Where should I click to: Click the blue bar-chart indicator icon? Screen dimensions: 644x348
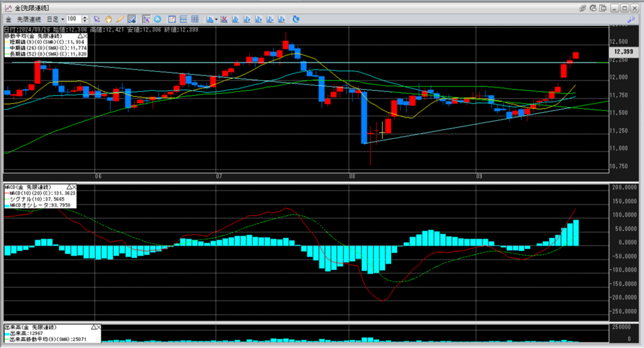point(210,20)
